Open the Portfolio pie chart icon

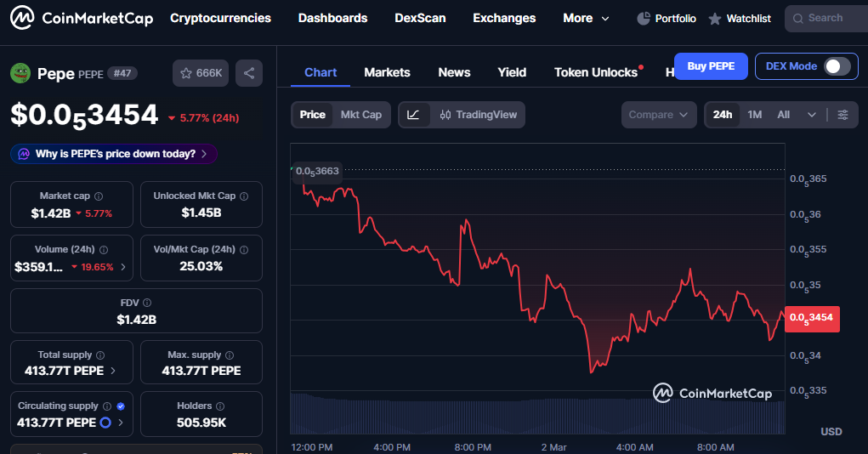point(644,18)
